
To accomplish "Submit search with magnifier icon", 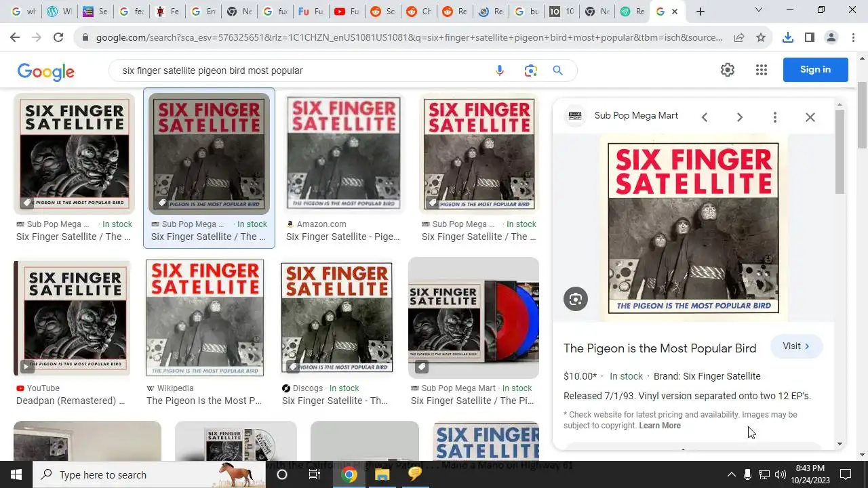I will (x=558, y=70).
